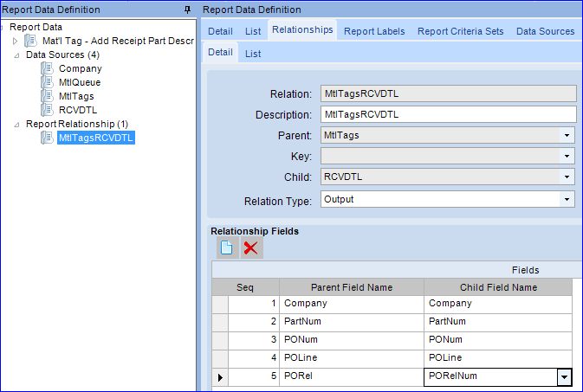
Task: Click parent field cell PartNum
Action: click(x=352, y=321)
